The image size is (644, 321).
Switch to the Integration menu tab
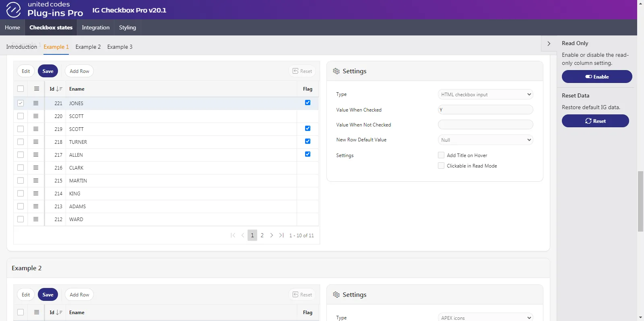click(95, 28)
